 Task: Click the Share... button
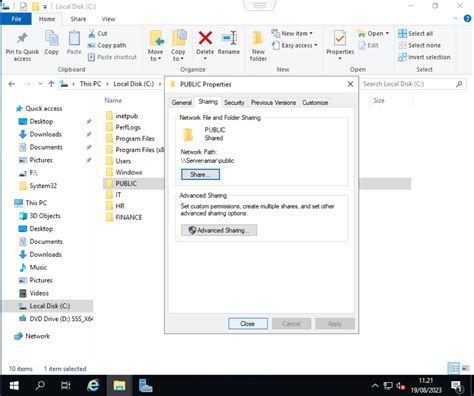point(200,174)
